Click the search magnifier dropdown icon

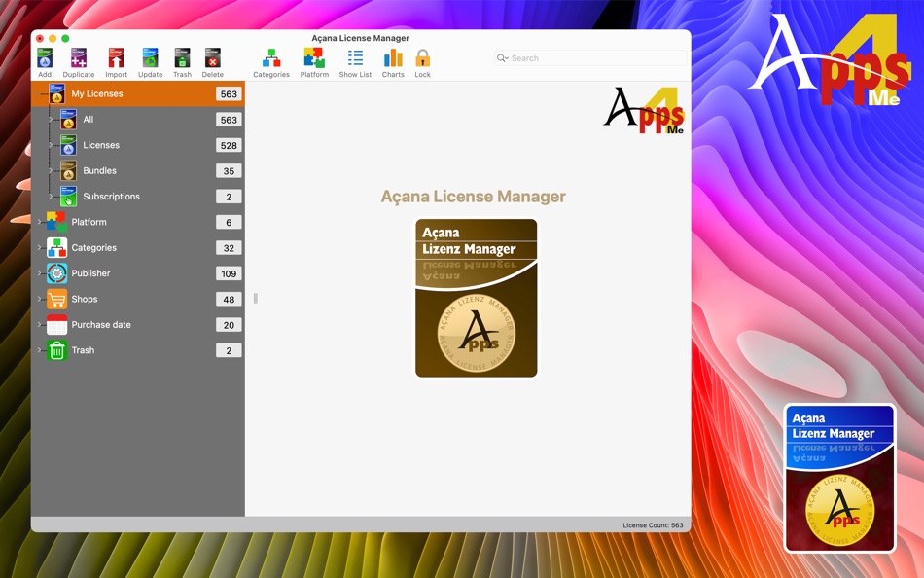[x=503, y=57]
